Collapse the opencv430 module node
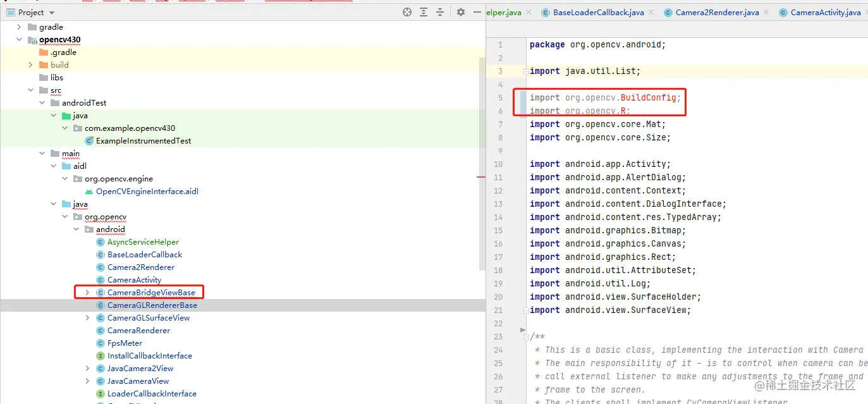 point(19,40)
